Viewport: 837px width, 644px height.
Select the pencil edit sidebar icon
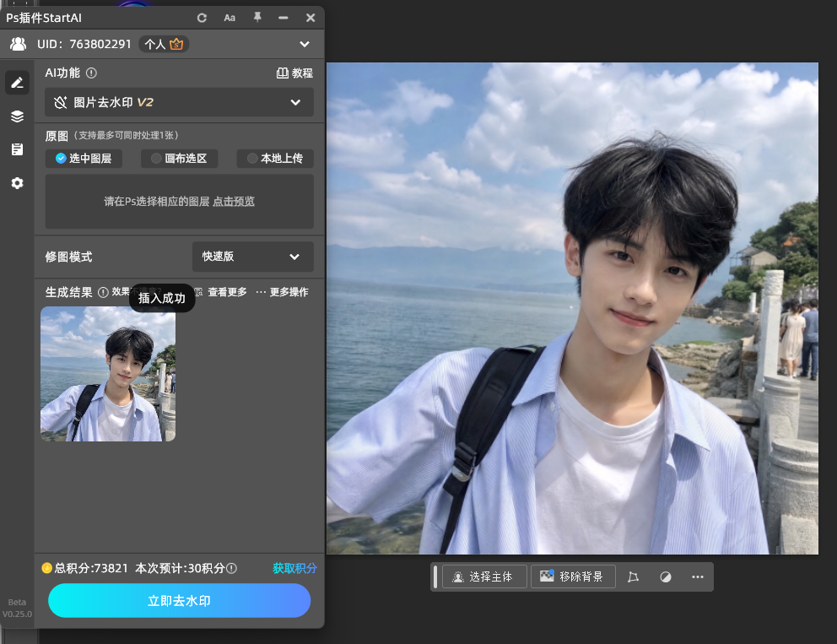(17, 82)
